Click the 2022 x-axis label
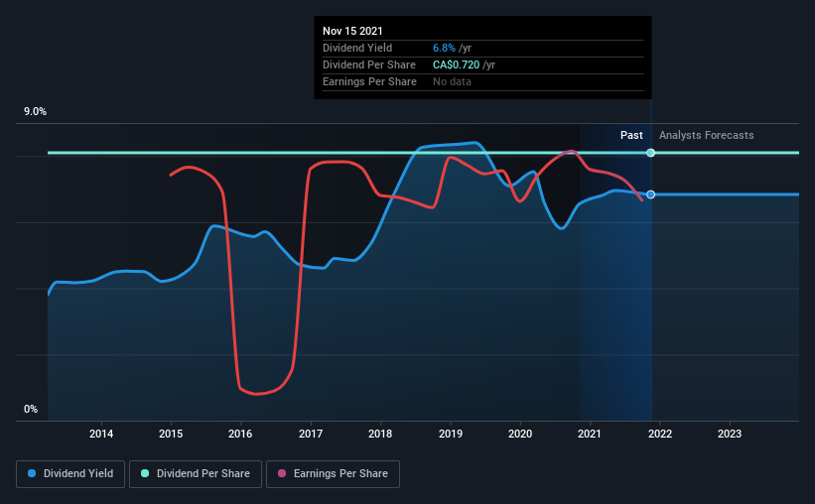 point(659,434)
